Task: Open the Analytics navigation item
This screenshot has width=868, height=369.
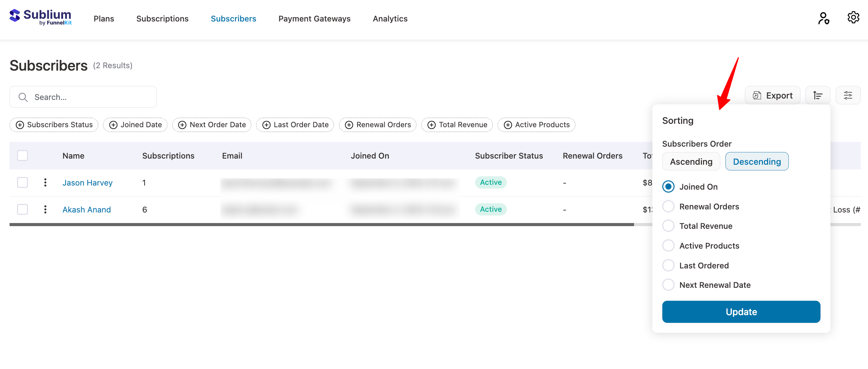Action: pyautogui.click(x=390, y=18)
